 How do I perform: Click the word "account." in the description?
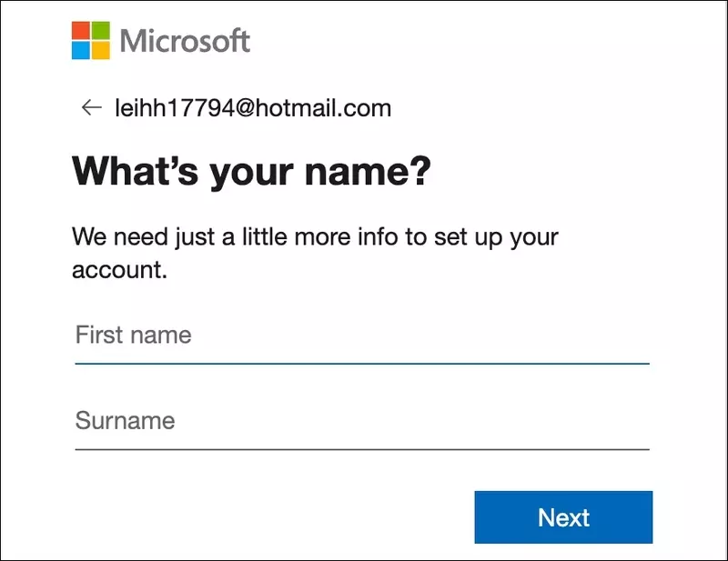click(x=119, y=270)
